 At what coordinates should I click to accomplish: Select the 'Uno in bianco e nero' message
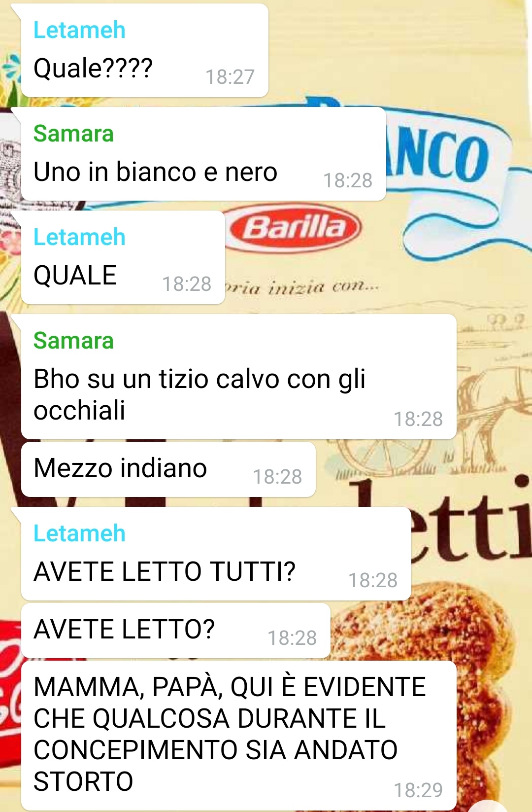click(203, 154)
